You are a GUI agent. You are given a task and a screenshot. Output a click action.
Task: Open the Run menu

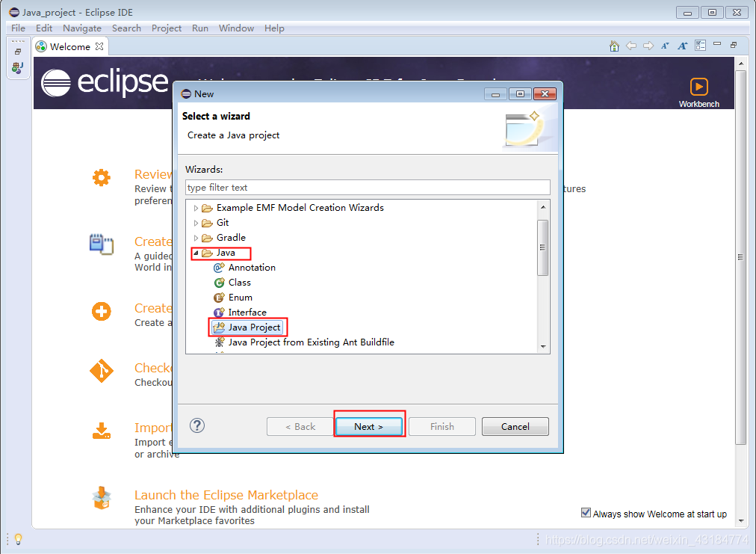tap(200, 28)
